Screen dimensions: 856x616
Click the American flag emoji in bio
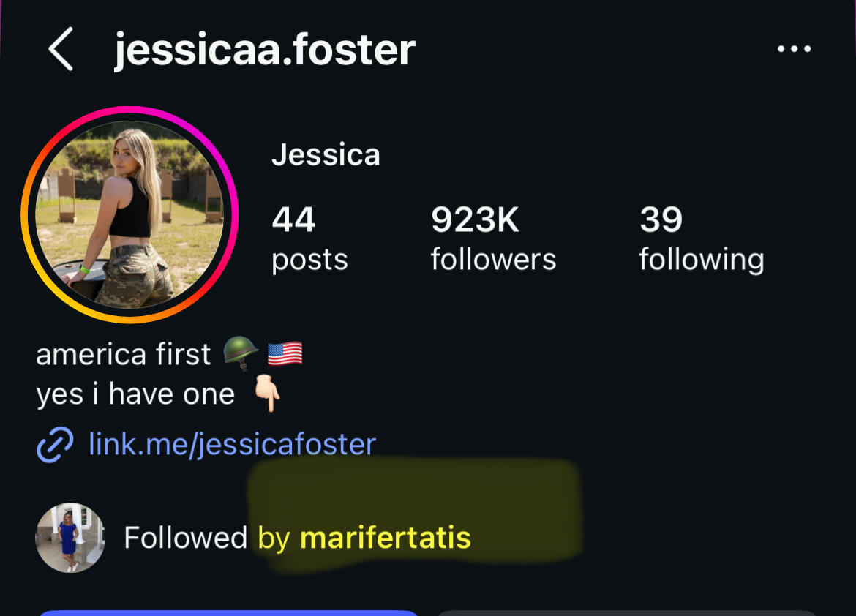[285, 353]
